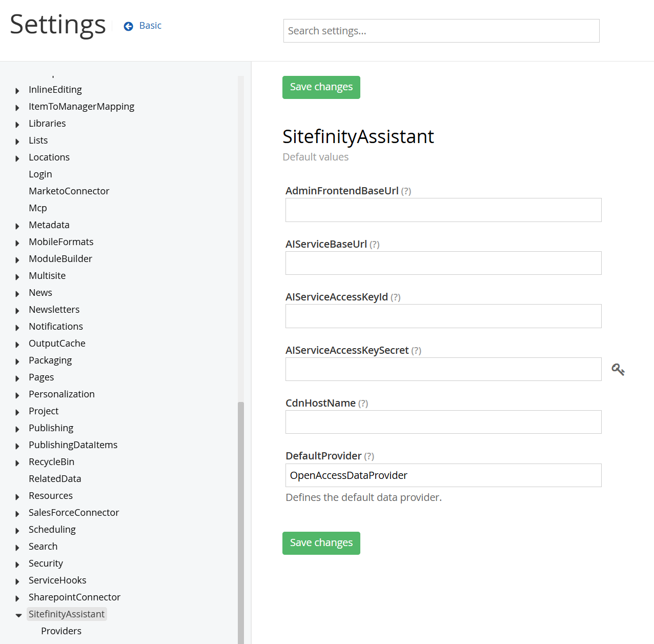This screenshot has width=654, height=644.
Task: Expand the Locations node
Action: (x=17, y=158)
